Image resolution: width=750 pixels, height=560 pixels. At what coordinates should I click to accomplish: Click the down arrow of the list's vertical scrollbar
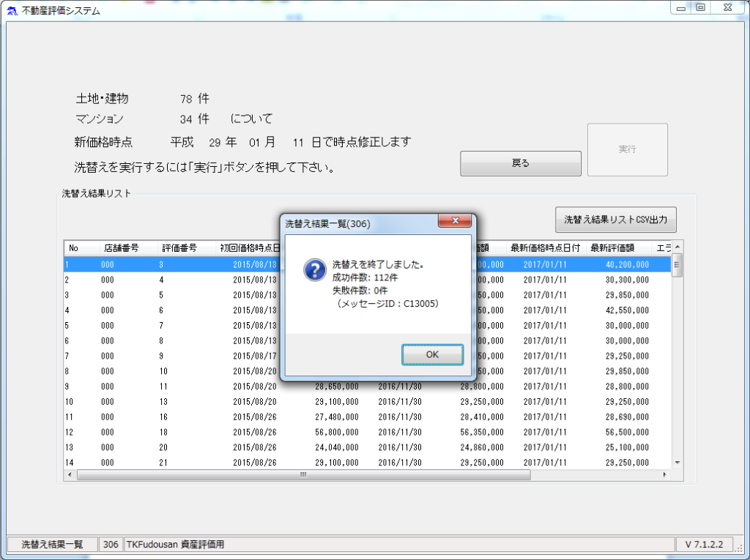pyautogui.click(x=677, y=463)
